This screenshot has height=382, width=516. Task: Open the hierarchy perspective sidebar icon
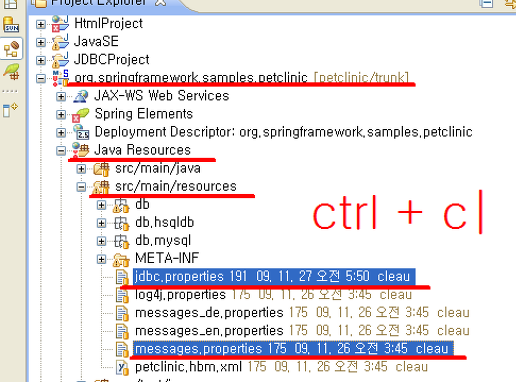[11, 49]
